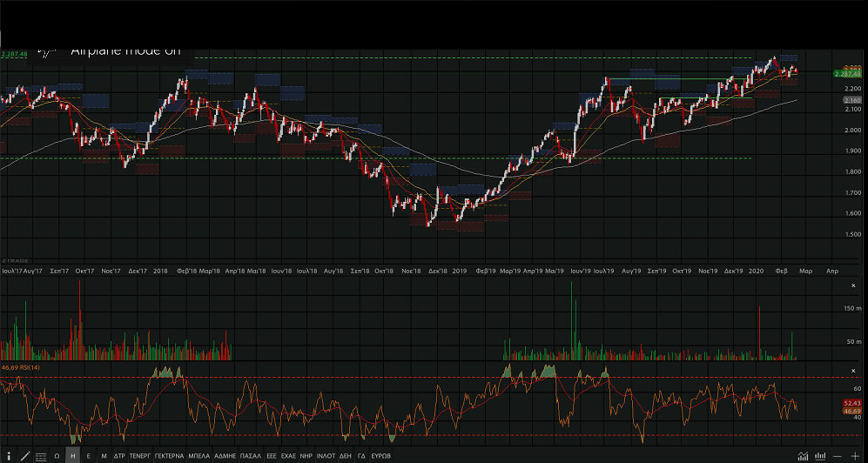
Task: Select the ΤΕΝΕΡΓ symbol
Action: click(140, 456)
